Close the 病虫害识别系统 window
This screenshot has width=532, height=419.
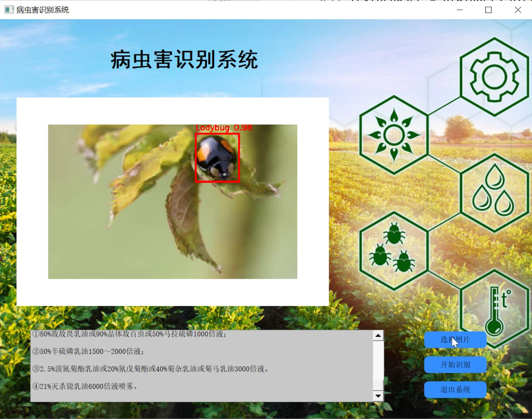click(x=518, y=10)
